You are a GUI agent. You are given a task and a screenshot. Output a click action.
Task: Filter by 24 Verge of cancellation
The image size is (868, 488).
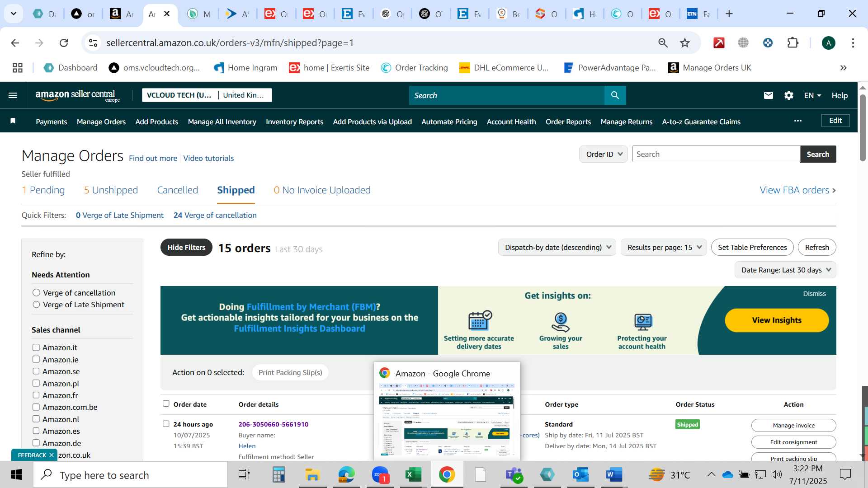215,215
